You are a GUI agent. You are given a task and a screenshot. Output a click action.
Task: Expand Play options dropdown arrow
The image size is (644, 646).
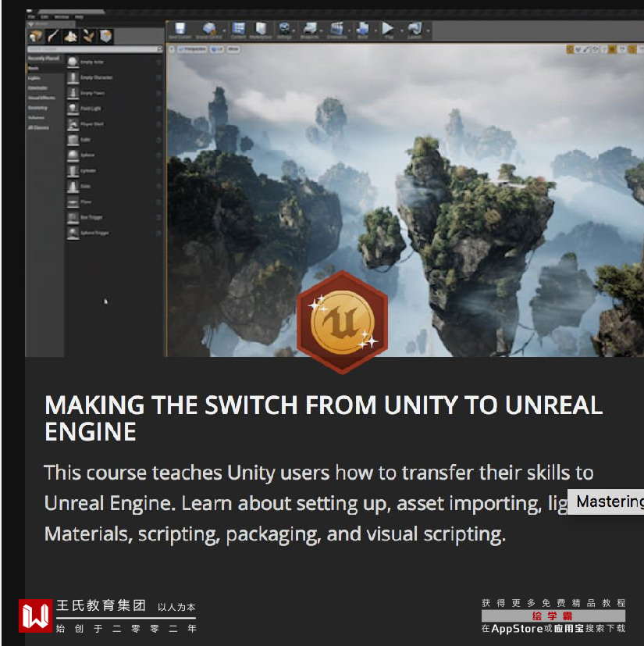402,31
